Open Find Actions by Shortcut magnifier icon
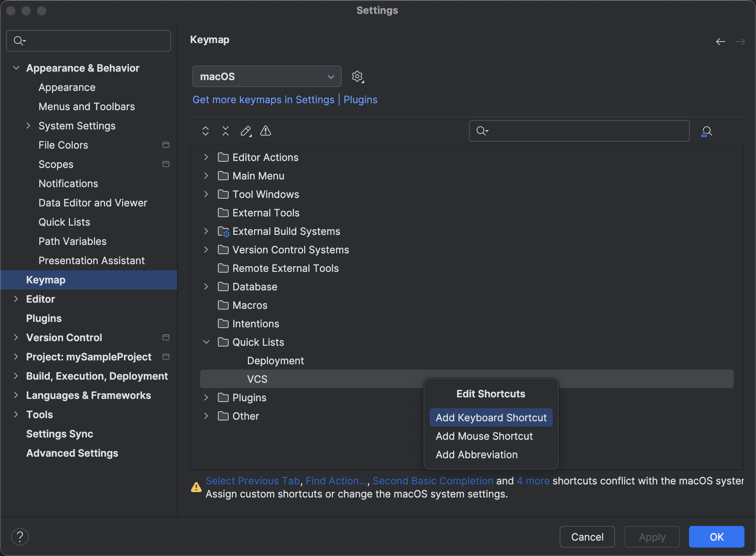 pos(707,131)
